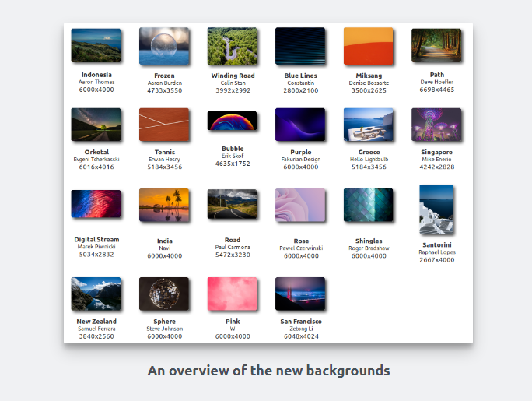
Task: Click the wide Bubble wallpaper thumbnail
Action: pos(232,121)
